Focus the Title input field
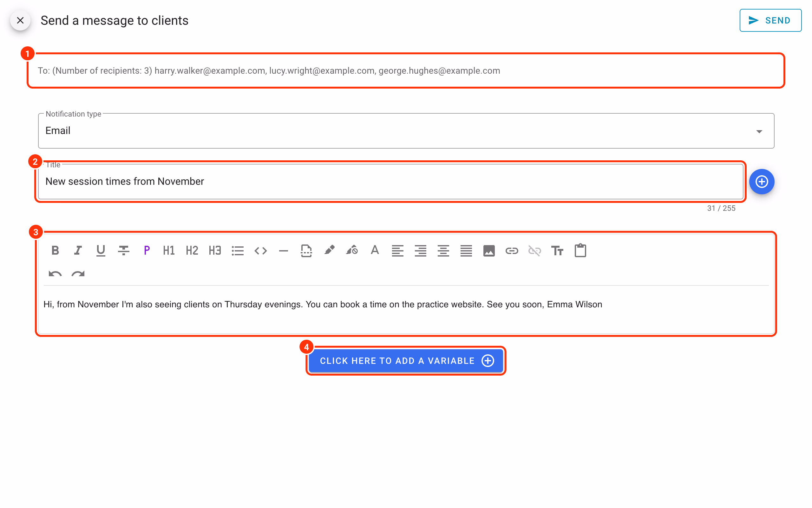Image resolution: width=812 pixels, height=508 pixels. tap(391, 181)
